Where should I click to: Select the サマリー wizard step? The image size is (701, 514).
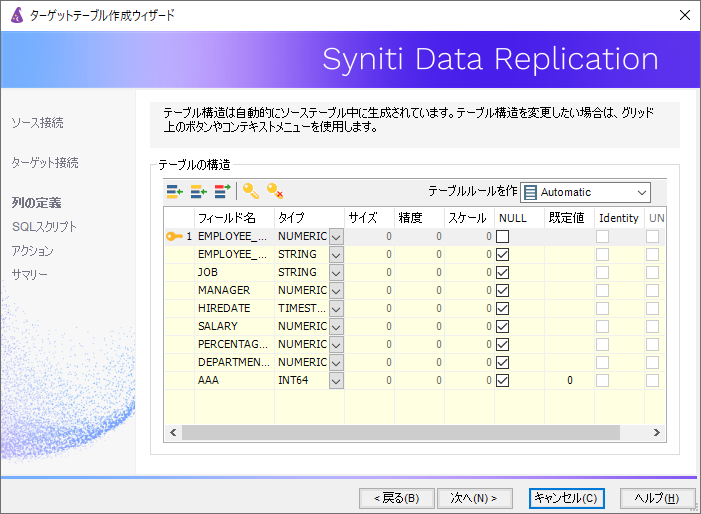point(30,274)
